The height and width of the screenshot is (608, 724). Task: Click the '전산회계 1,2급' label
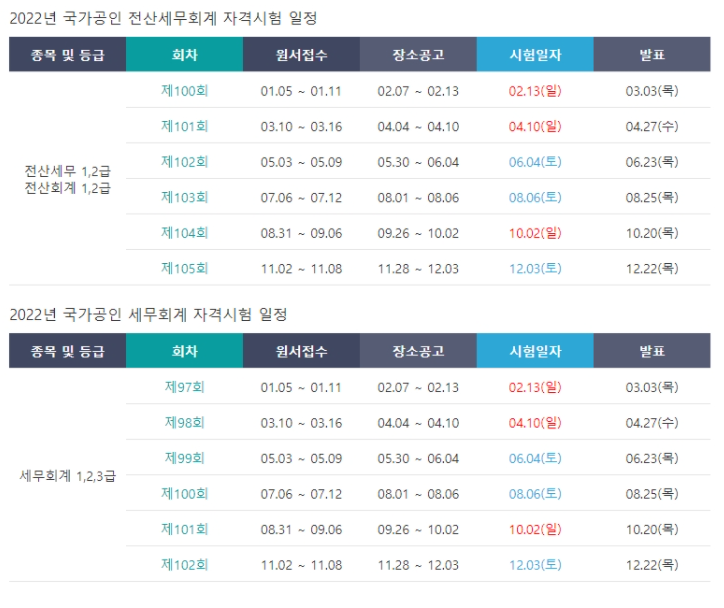click(x=67, y=188)
